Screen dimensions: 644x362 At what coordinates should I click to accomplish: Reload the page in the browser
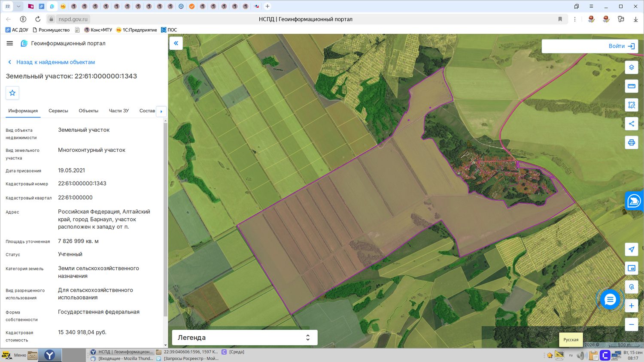pos(38,19)
